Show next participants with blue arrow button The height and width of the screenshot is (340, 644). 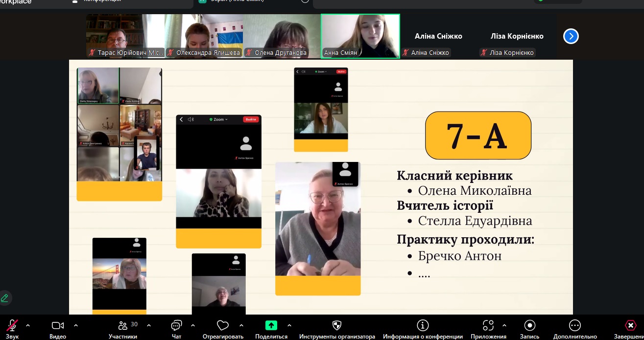tap(571, 36)
